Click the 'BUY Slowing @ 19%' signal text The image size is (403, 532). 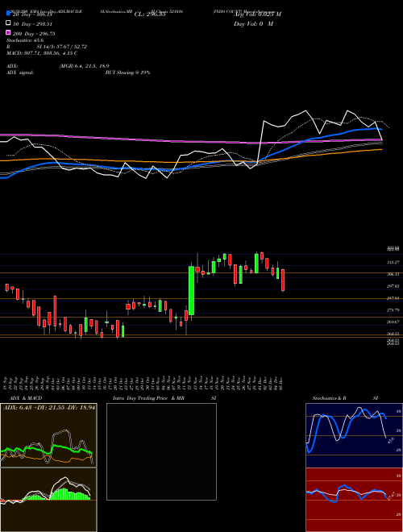coord(128,73)
